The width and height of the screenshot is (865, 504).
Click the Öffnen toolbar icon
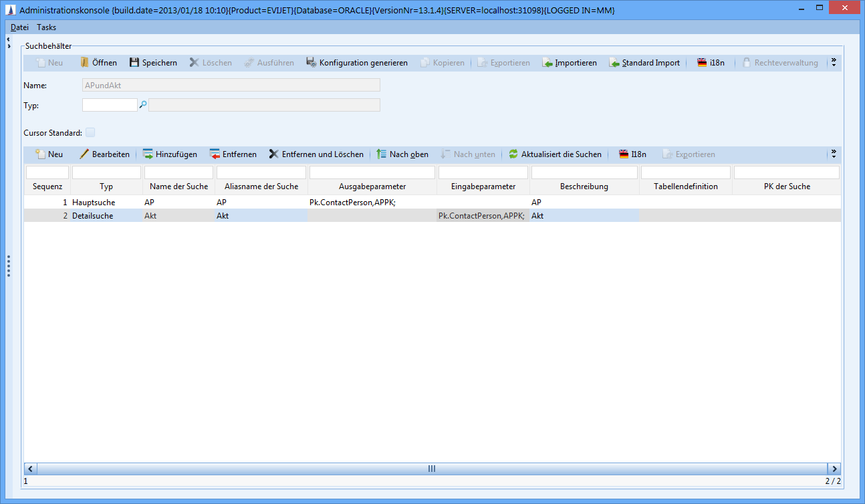85,63
